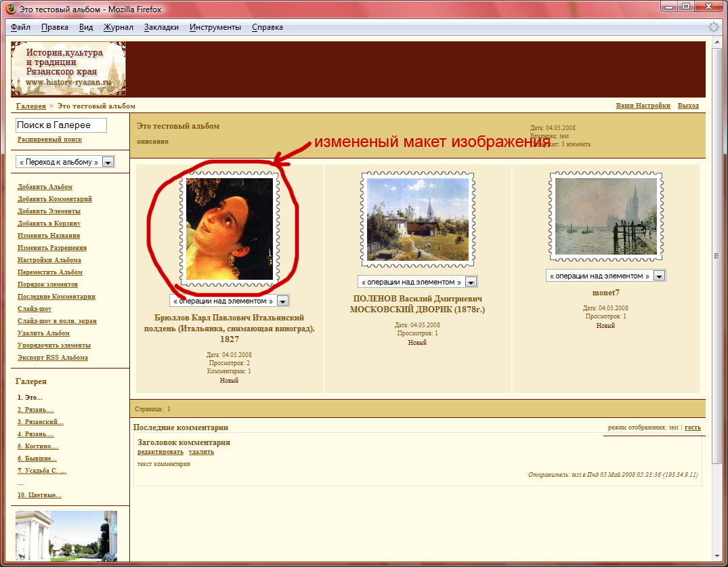Click the site logo History-Ryazan banner
The image size is (728, 567).
68,68
